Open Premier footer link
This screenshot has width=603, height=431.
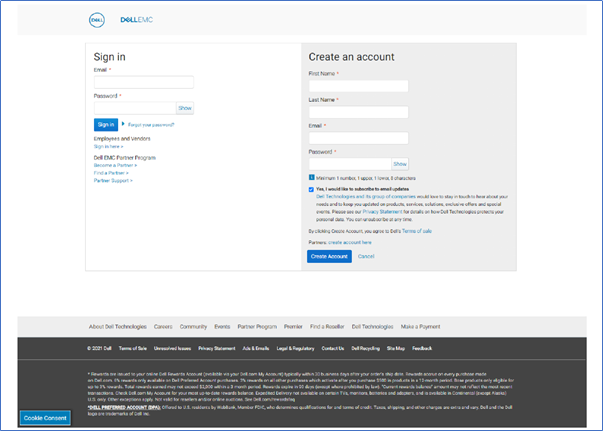293,327
